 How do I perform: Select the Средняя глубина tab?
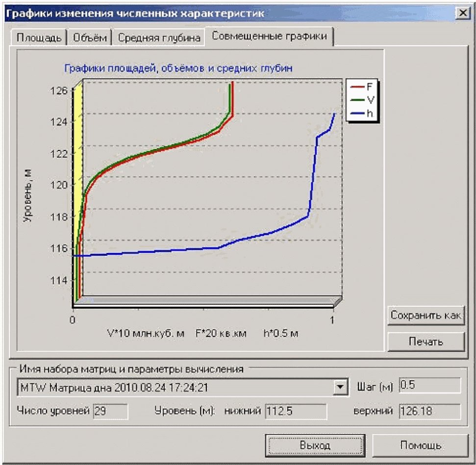click(x=159, y=38)
